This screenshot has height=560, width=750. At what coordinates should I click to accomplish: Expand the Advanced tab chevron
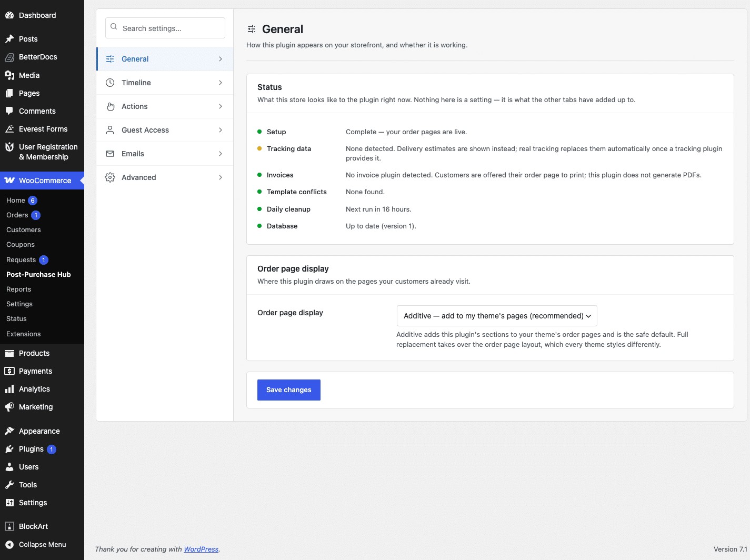tap(221, 177)
